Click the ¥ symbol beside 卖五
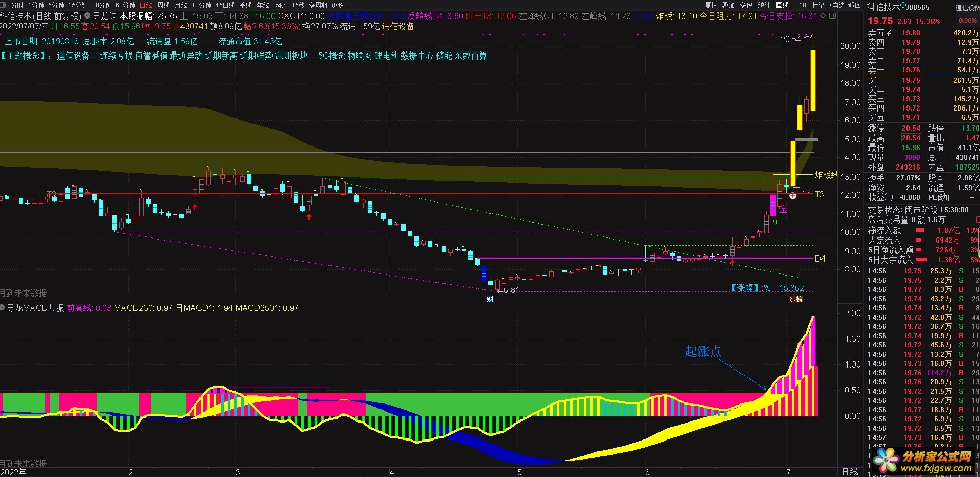 (888, 33)
